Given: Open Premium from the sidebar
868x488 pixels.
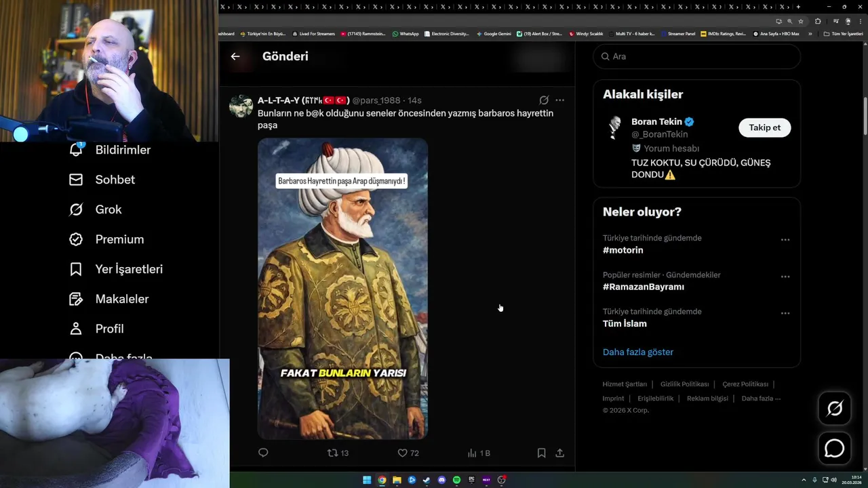Looking at the screenshot, I should 106,239.
